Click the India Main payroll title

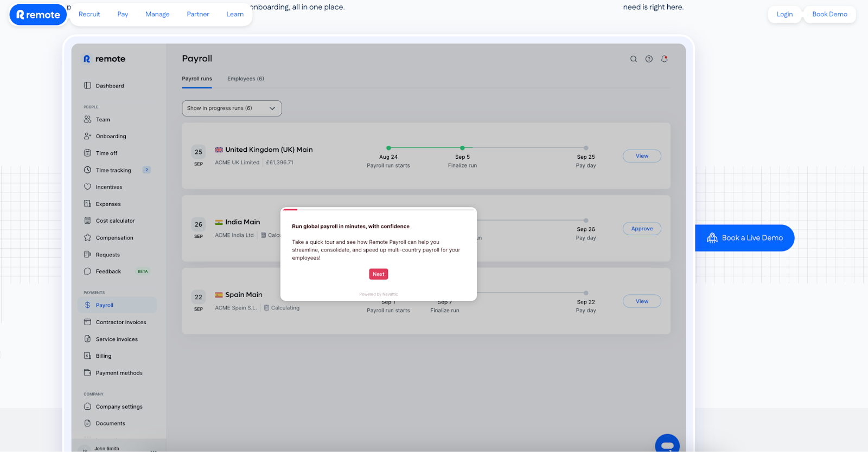[x=242, y=222]
